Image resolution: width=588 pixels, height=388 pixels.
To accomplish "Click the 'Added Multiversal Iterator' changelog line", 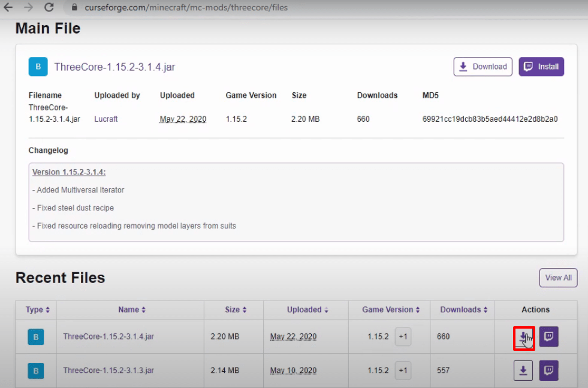I will tap(78, 190).
